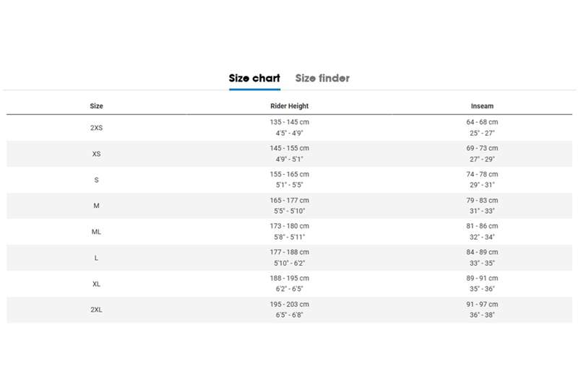Switch to the Size finder tab
The width and height of the screenshot is (578, 392).
(x=322, y=78)
